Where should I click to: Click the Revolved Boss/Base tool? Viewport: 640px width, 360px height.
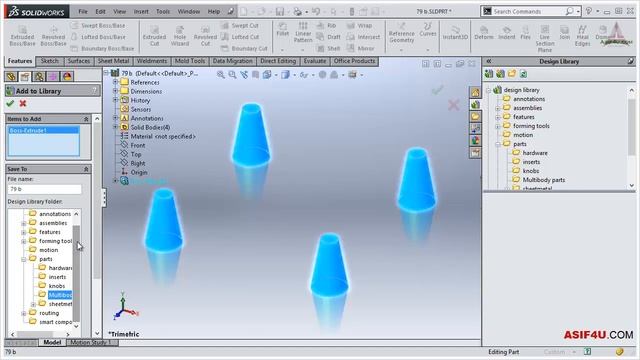pos(53,36)
